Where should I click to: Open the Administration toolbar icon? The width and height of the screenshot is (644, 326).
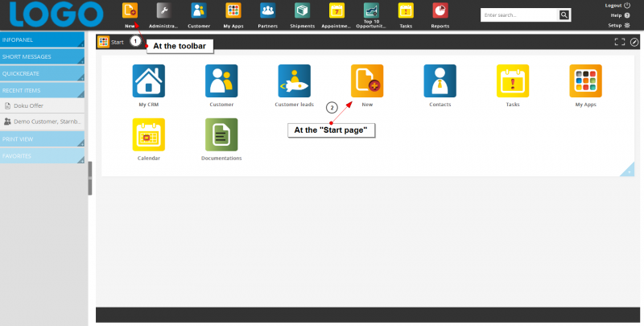(x=164, y=11)
